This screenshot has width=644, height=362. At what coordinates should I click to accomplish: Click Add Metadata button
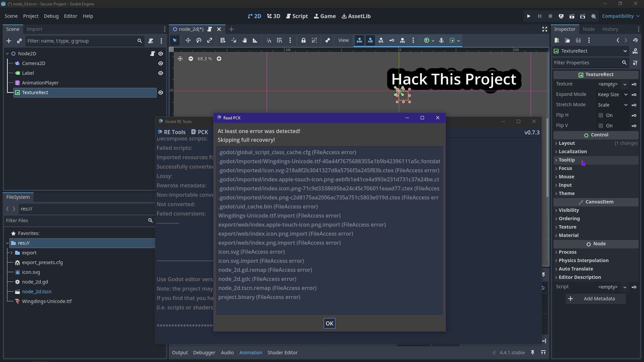[596, 299]
